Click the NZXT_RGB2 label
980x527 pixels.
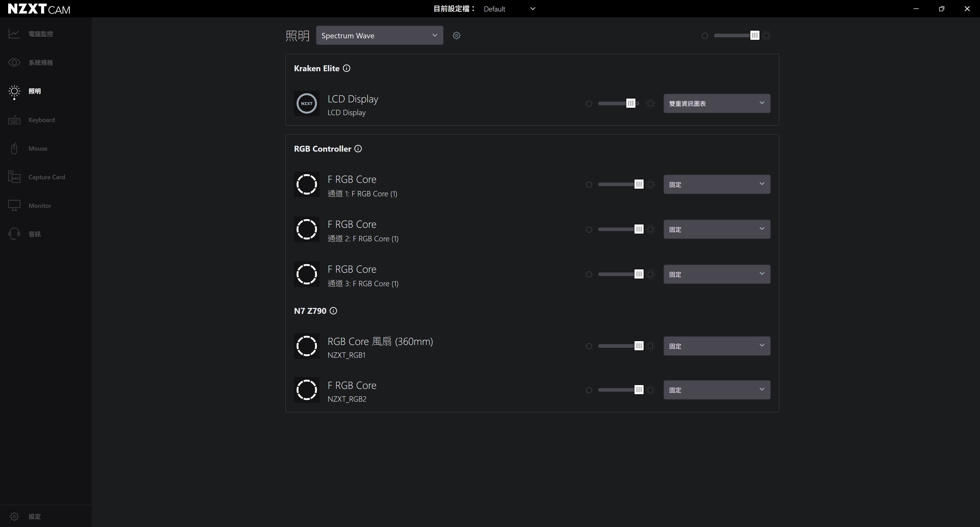(347, 399)
